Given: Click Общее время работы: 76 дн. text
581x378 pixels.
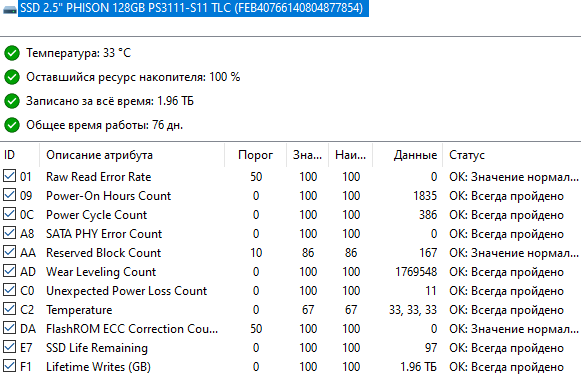Looking at the screenshot, I should [104, 125].
